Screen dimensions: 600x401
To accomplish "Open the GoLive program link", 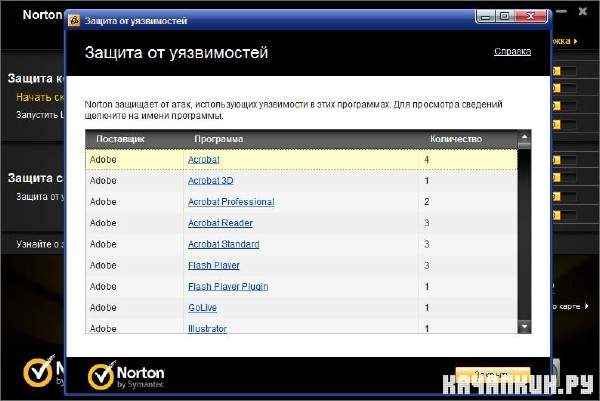I will [202, 308].
